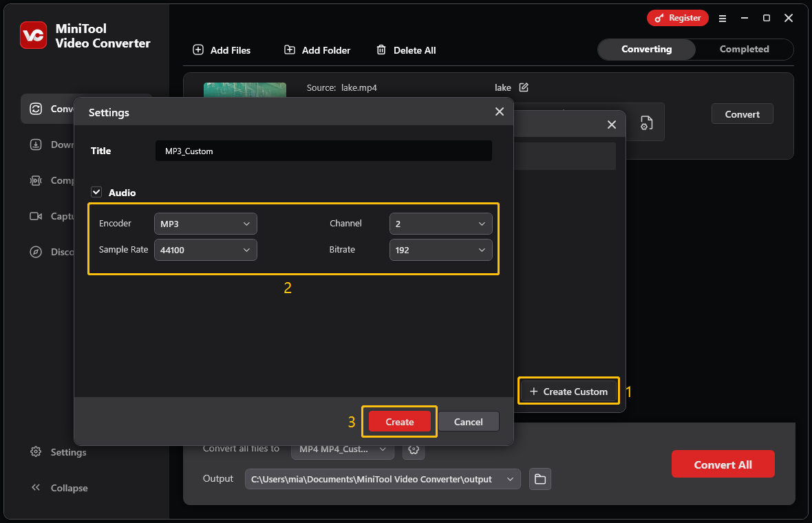This screenshot has height=523, width=812.
Task: Click the Delete All label
Action: click(x=414, y=50)
